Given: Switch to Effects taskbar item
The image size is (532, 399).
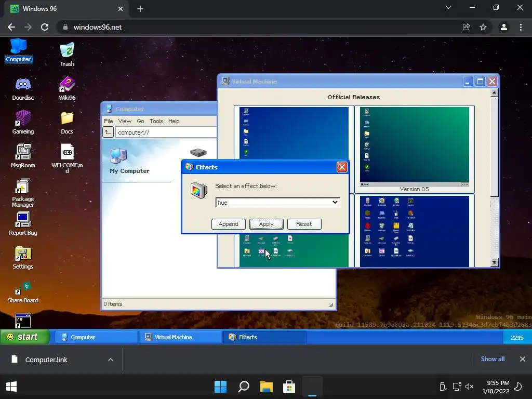Looking at the screenshot, I should pos(264,337).
